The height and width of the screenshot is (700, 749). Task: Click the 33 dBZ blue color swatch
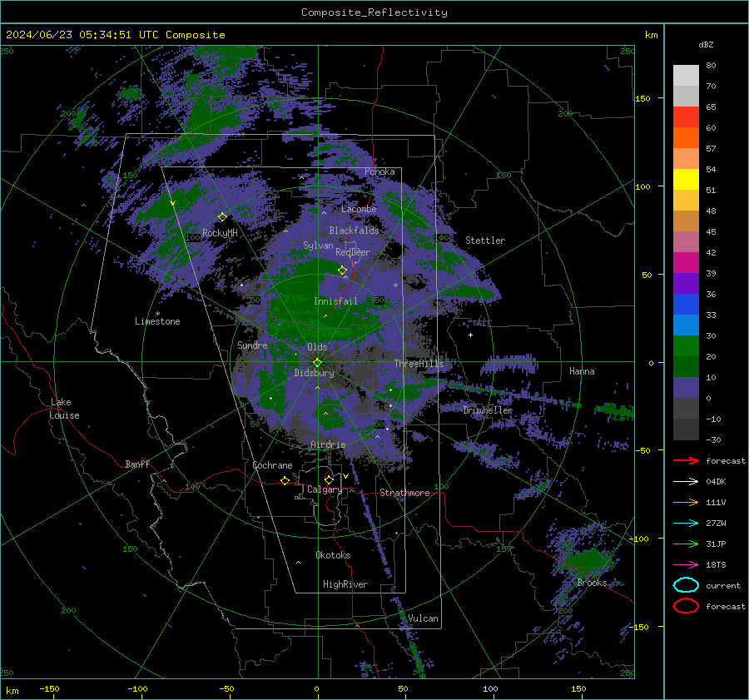click(x=686, y=325)
